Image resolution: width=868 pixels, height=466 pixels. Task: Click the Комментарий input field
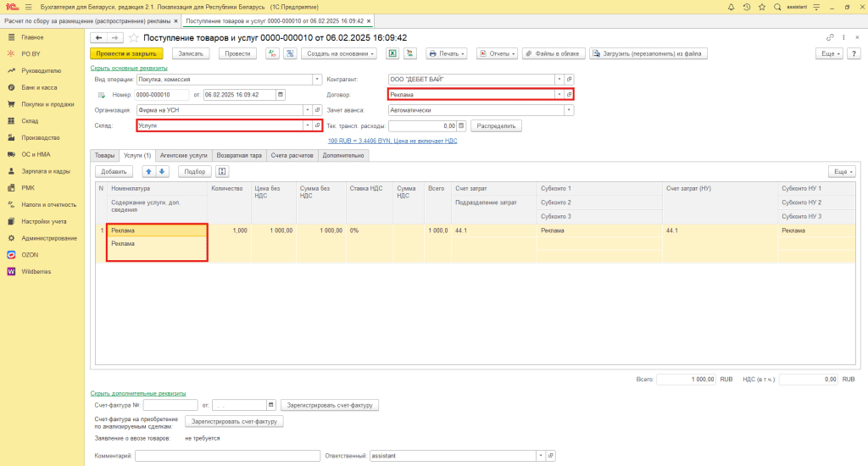click(x=226, y=456)
